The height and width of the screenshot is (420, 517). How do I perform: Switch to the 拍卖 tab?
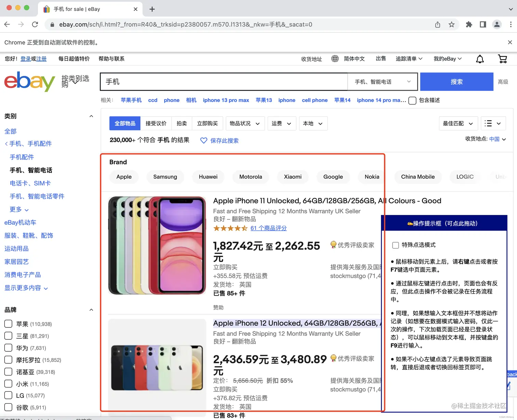click(x=182, y=123)
